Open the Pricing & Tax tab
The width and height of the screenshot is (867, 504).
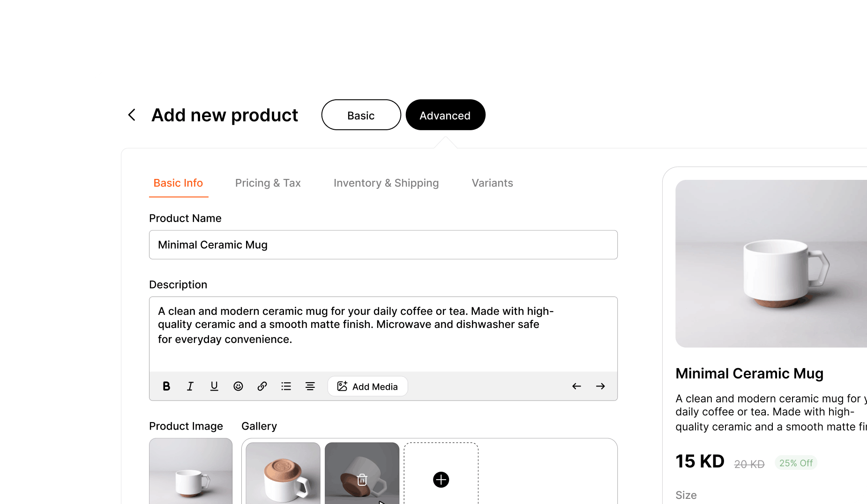tap(268, 183)
